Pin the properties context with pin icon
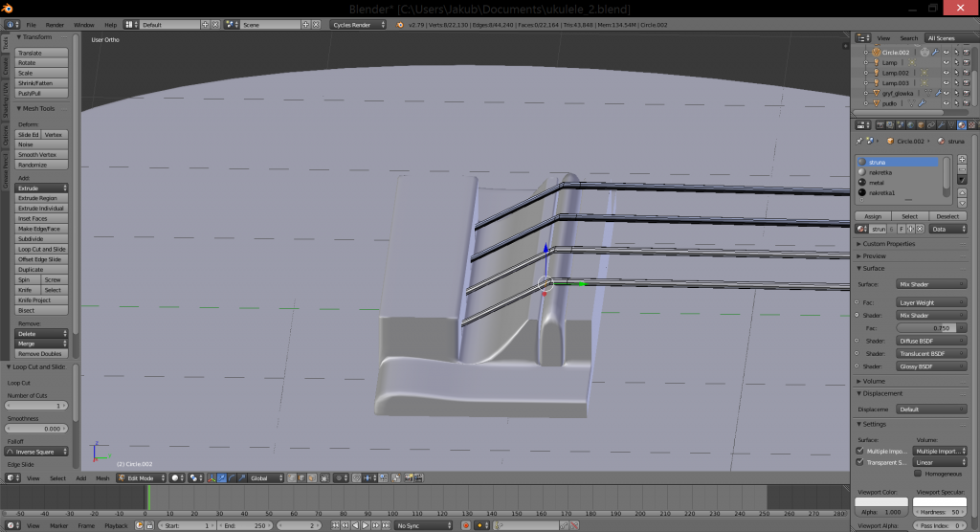The height and width of the screenshot is (532, 980). [x=859, y=142]
